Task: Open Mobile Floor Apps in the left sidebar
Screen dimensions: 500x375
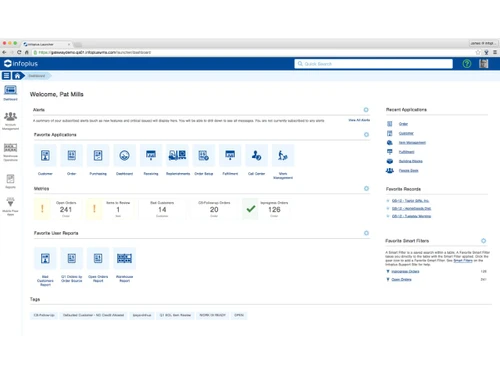Action: point(10,206)
